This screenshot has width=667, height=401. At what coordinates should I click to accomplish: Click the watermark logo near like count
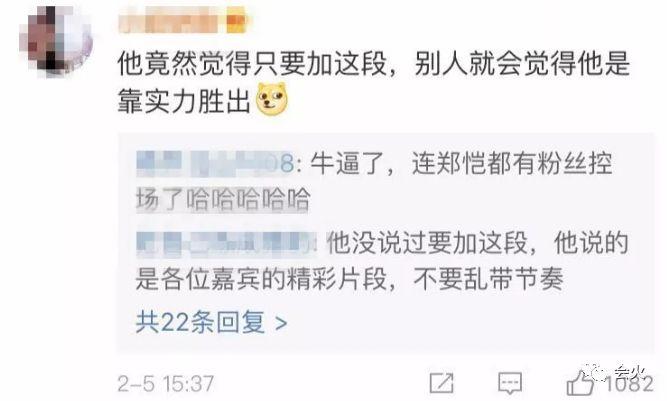(616, 373)
